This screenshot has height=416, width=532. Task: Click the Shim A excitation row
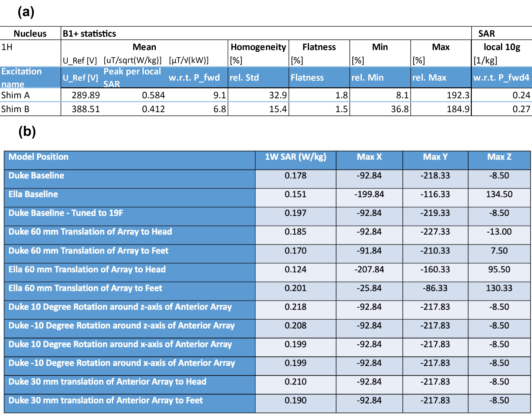15,95
